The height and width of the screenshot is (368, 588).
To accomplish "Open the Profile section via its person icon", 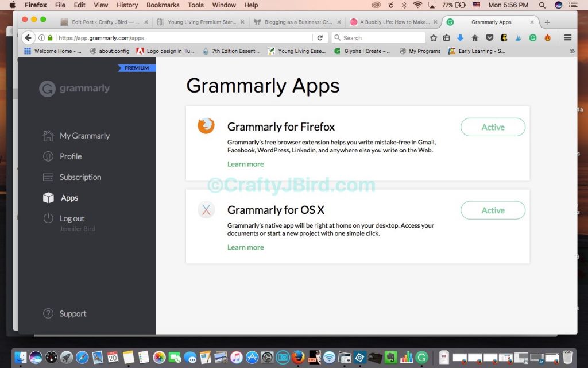I will coord(48,156).
